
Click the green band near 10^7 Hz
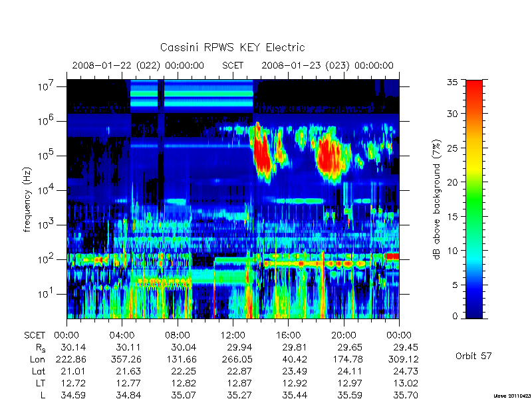[x=192, y=93]
